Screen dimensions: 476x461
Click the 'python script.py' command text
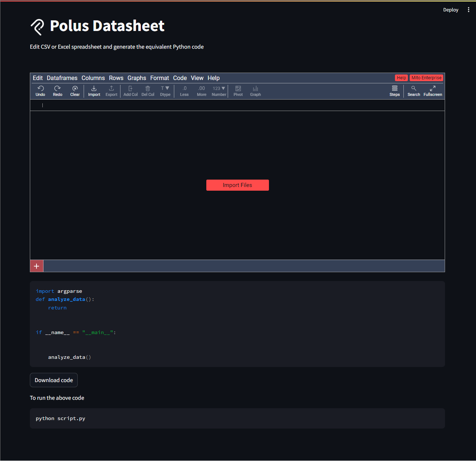[x=60, y=419]
